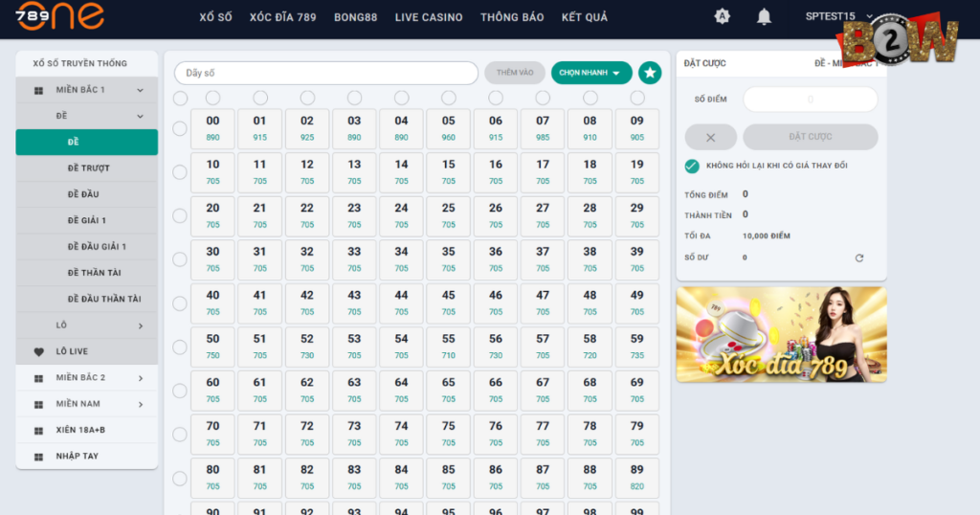The width and height of the screenshot is (980, 515).
Task: Click the Số Điểm points input
Action: click(x=811, y=100)
